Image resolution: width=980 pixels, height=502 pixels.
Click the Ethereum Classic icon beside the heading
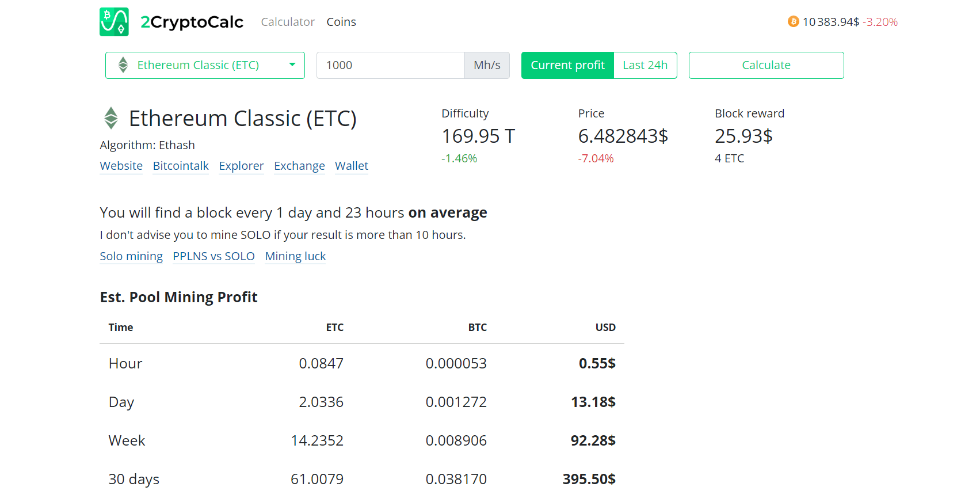[111, 118]
